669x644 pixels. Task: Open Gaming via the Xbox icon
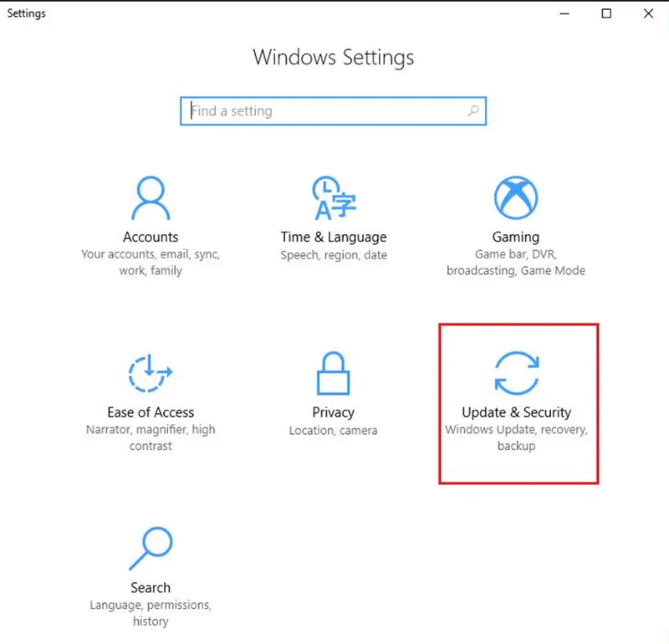pyautogui.click(x=516, y=199)
